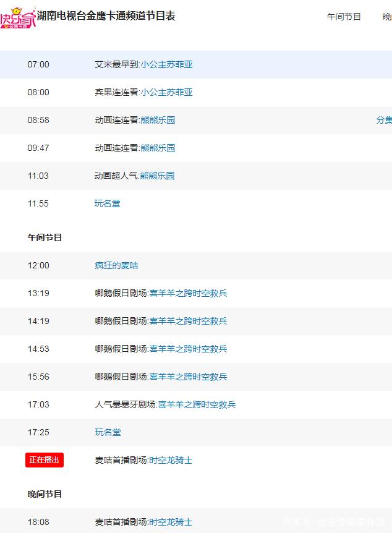
Task: Click the 动画超人气 program block label
Action: [116, 176]
